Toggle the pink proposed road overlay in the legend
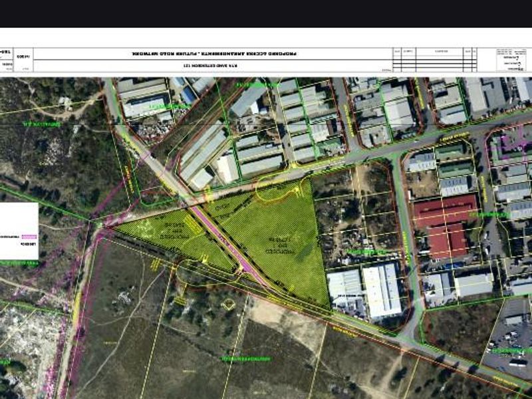The height and width of the screenshot is (399, 532). click(29, 236)
